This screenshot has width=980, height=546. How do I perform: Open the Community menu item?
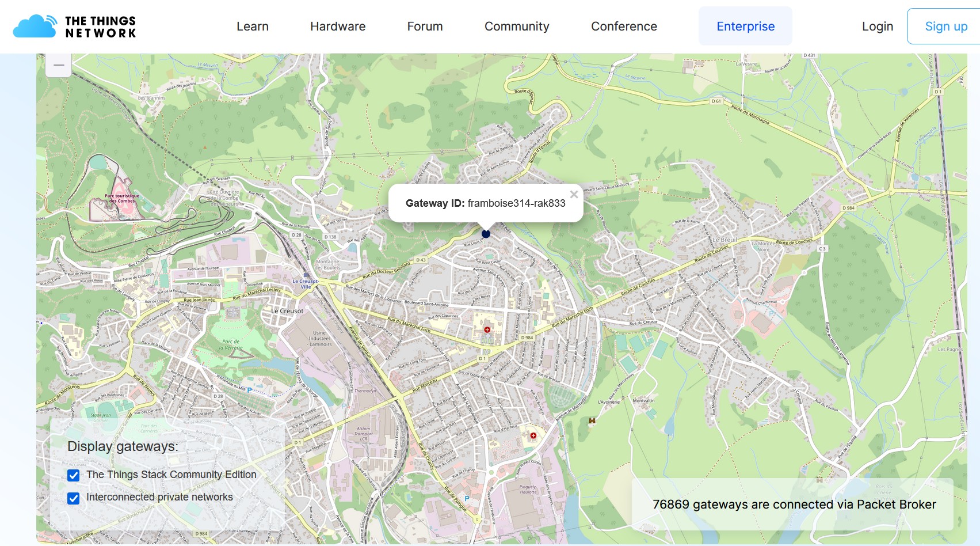click(517, 26)
